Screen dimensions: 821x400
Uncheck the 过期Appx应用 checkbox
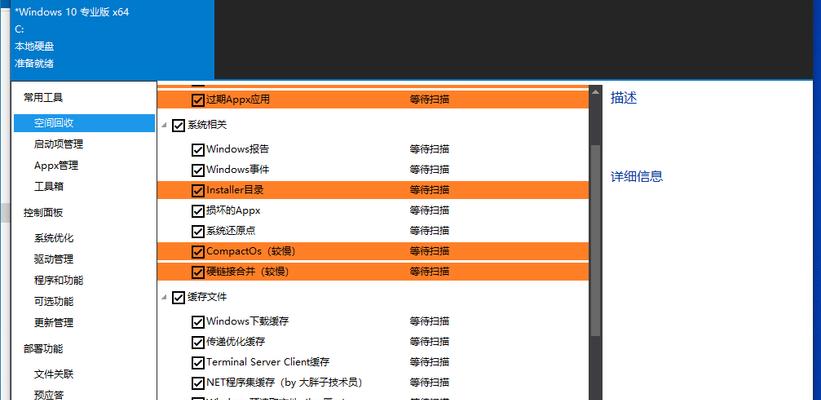tap(197, 99)
